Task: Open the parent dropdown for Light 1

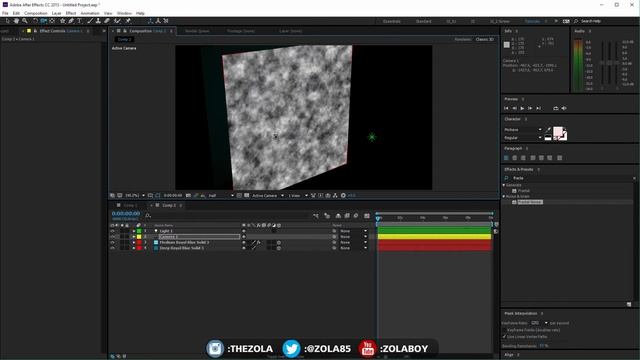Action: pos(353,231)
